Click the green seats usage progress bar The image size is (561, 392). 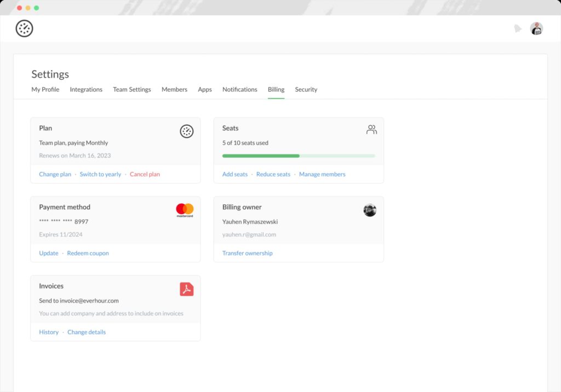point(260,155)
